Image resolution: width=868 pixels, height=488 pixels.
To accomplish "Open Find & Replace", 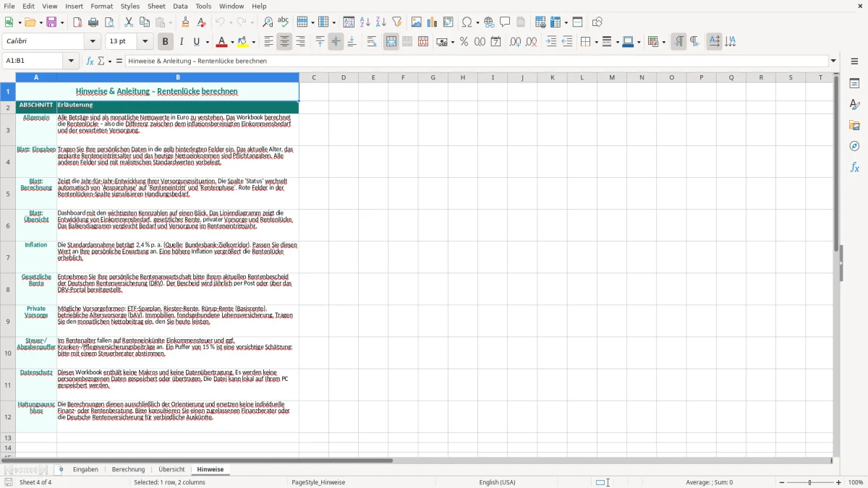I will click(268, 22).
